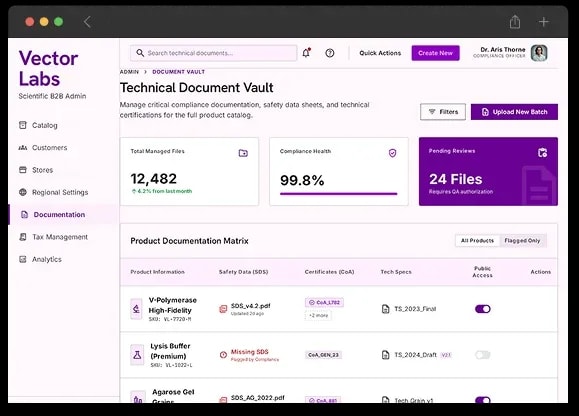This screenshot has width=579, height=416.
Task: Open the CoA_L782 certificate badge
Action: tap(324, 302)
